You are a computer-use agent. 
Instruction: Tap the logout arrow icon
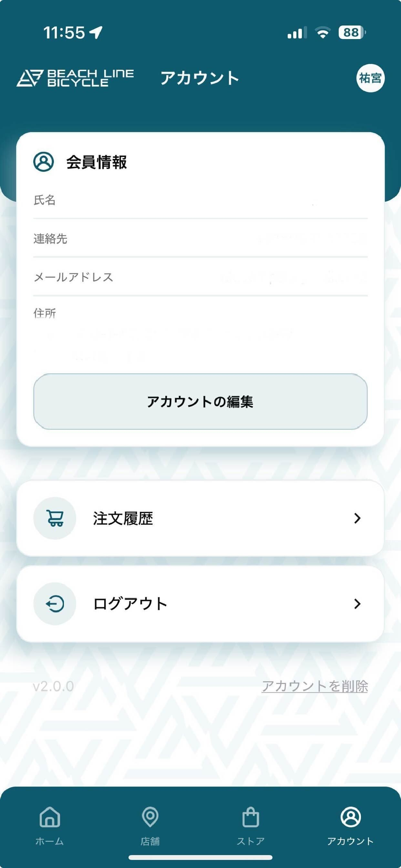(55, 604)
